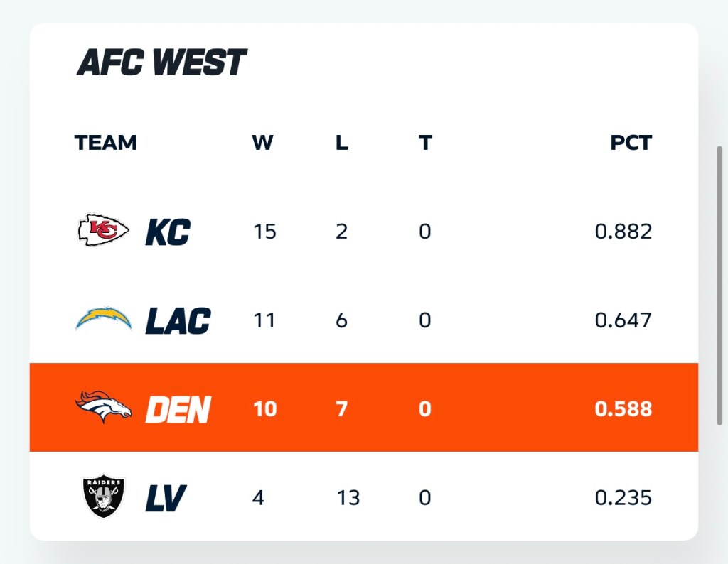Click the AFC WEST division heading
Screen dimensions: 728x564
tap(161, 63)
